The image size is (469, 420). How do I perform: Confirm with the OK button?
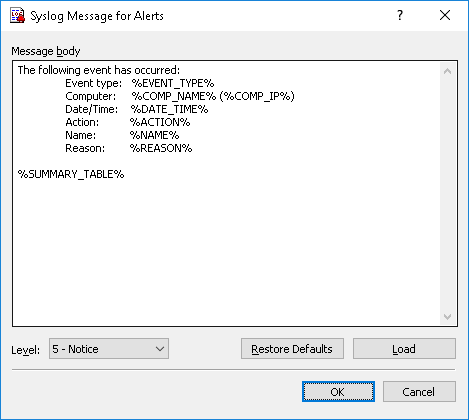tap(338, 392)
